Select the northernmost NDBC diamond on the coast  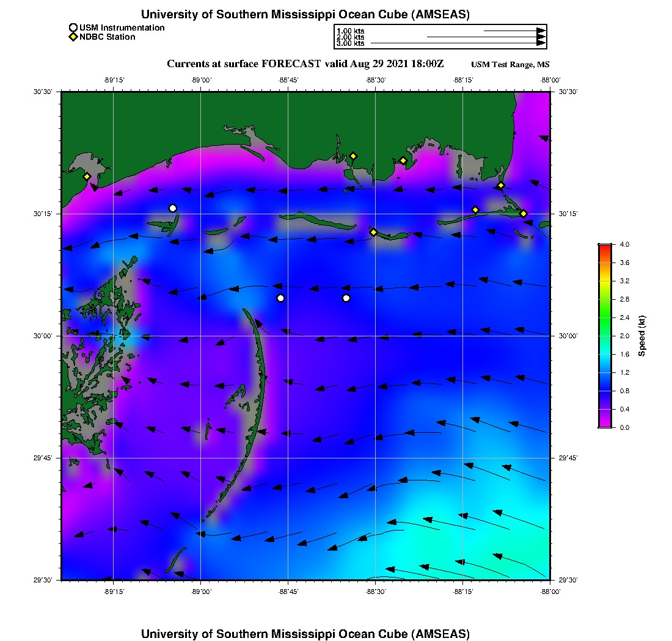click(x=353, y=156)
